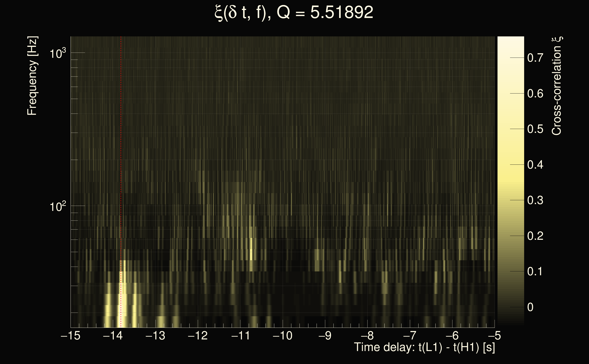Viewport: 589px width, 364px height.
Task: Click the 0 tick label on the colorbar
Action: (x=530, y=307)
